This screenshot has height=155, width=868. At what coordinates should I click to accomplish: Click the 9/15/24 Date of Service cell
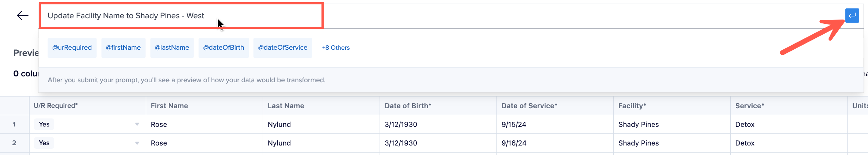(x=555, y=124)
